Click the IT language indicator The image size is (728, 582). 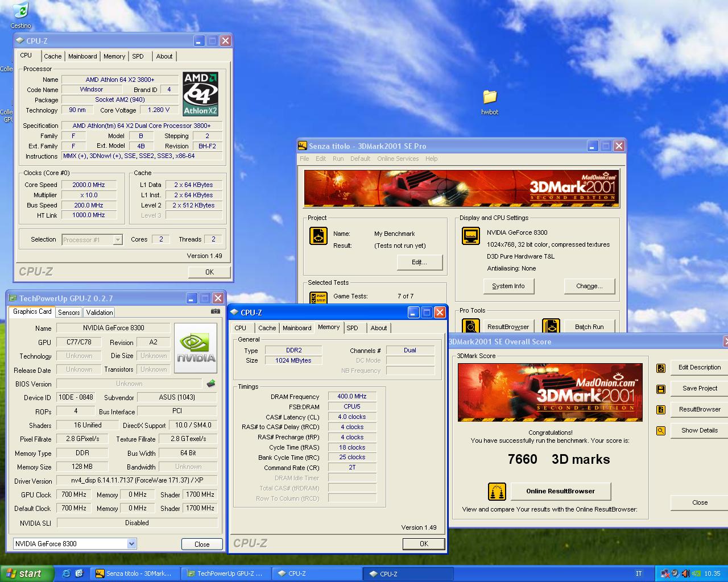[639, 573]
